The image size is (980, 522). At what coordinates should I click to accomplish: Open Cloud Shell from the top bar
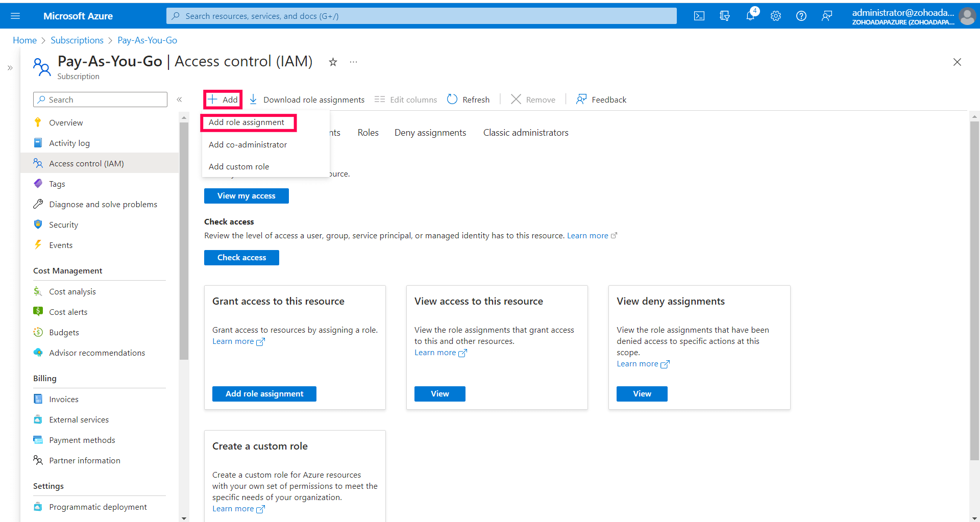coord(699,15)
